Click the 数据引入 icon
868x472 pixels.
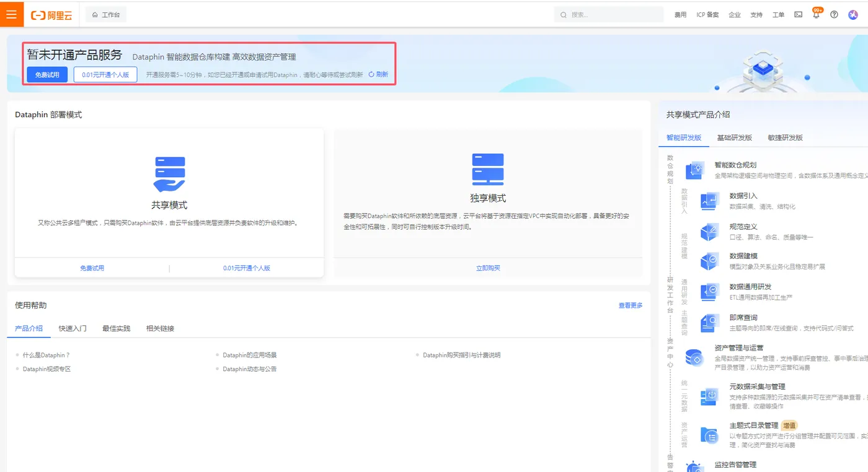click(709, 201)
